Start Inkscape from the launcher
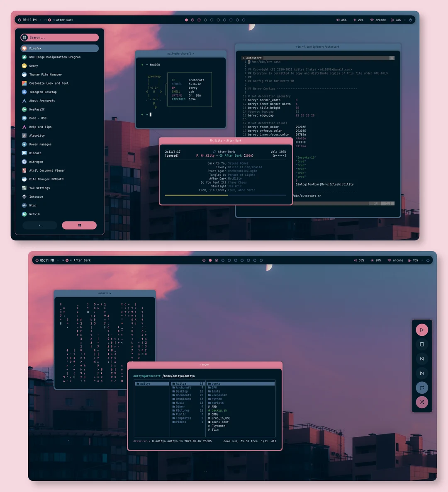This screenshot has height=492, width=448. click(x=36, y=196)
